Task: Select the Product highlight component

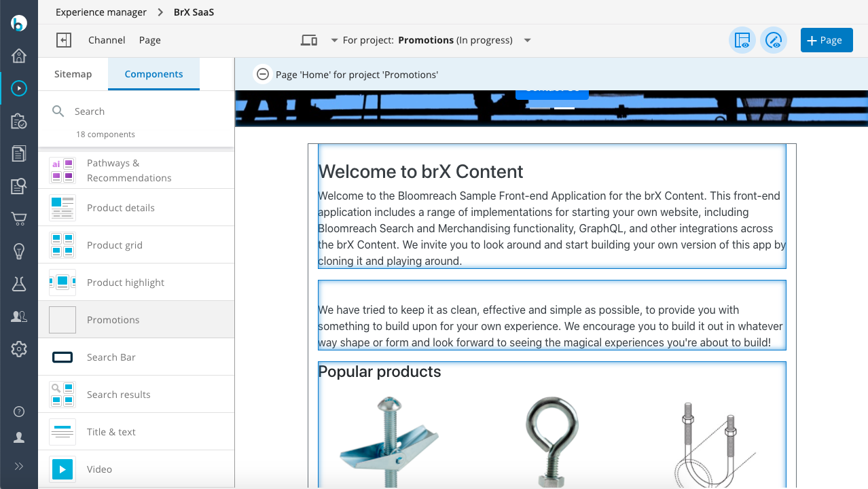Action: [x=137, y=282]
